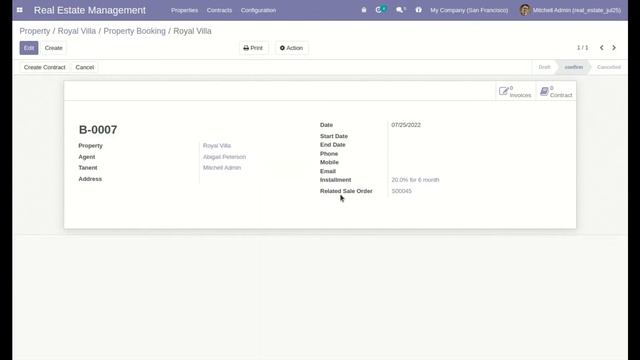The width and height of the screenshot is (640, 360).
Task: Click the Start Date label
Action: (x=334, y=136)
